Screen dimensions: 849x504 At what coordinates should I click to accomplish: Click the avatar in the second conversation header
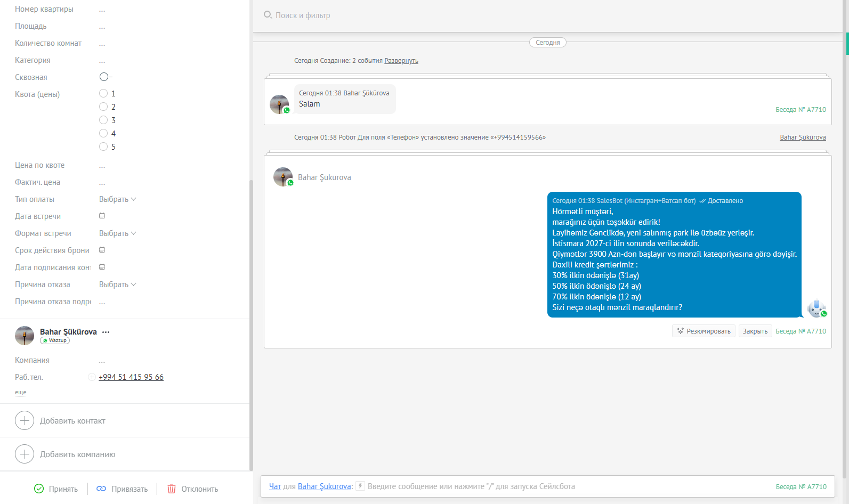pyautogui.click(x=283, y=177)
